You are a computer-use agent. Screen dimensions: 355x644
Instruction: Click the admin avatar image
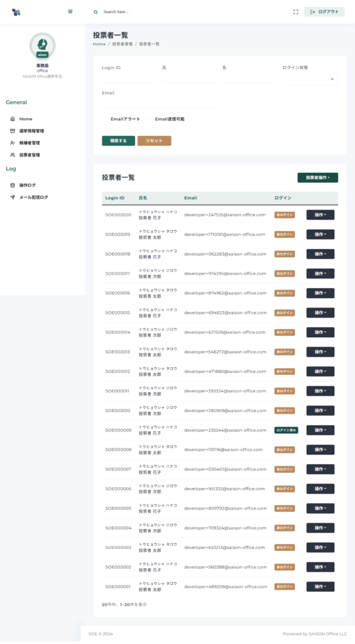tap(42, 45)
